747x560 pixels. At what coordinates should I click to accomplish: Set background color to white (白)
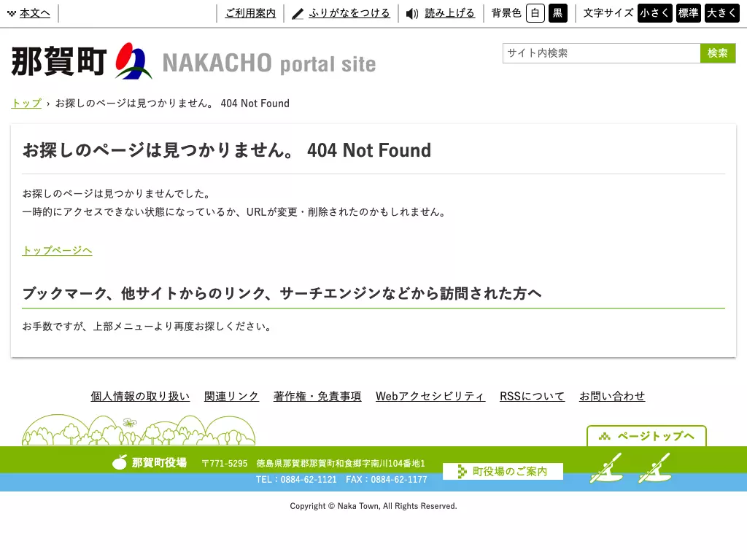point(535,13)
